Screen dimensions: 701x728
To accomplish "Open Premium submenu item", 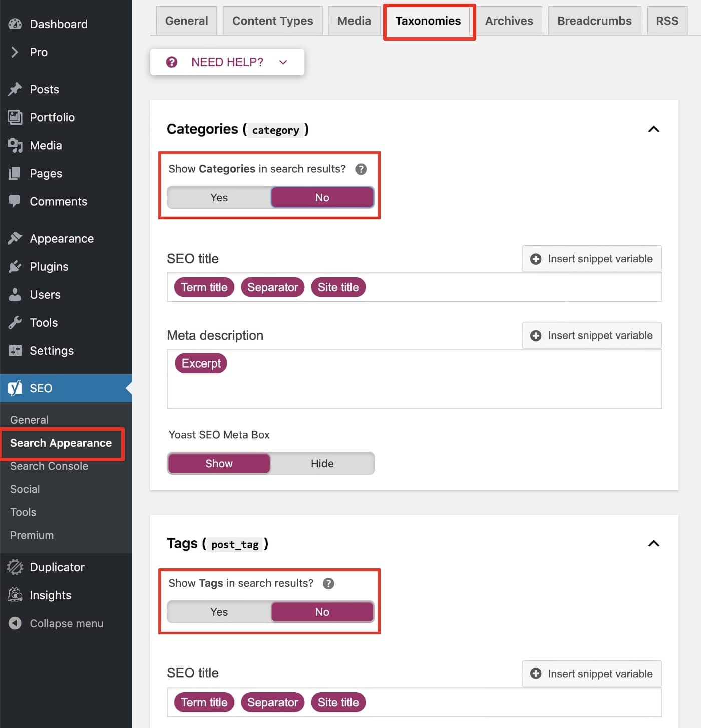I will [32, 535].
